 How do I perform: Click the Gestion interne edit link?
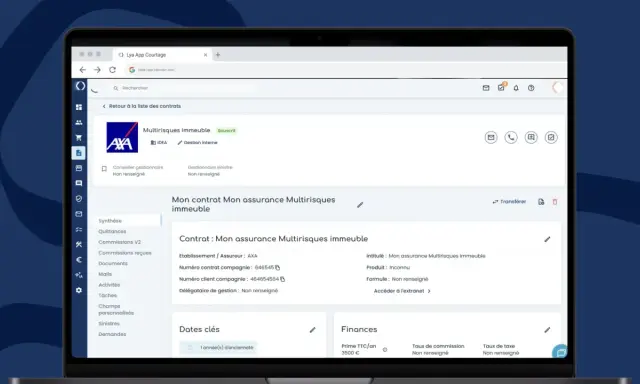click(x=198, y=142)
